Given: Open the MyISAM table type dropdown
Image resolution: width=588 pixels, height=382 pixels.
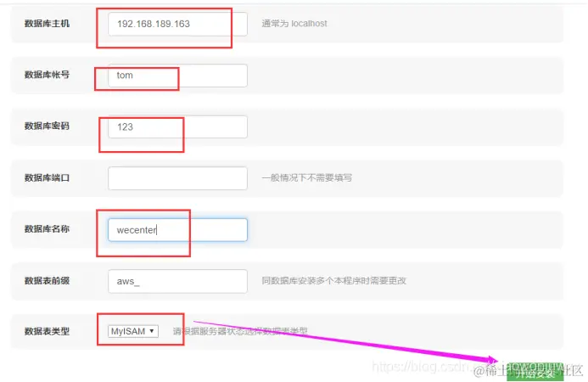Looking at the screenshot, I should [133, 331].
